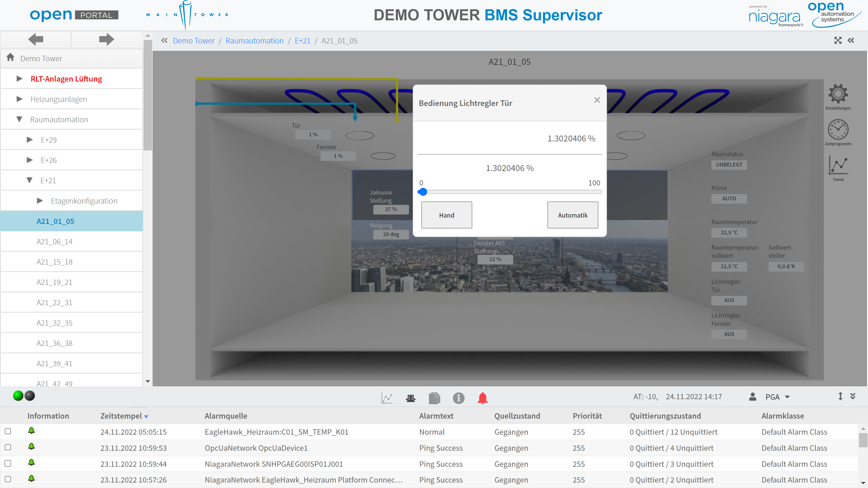Click the home icon beside Demo Tower
Viewport: 868px width, 488px height.
click(10, 58)
